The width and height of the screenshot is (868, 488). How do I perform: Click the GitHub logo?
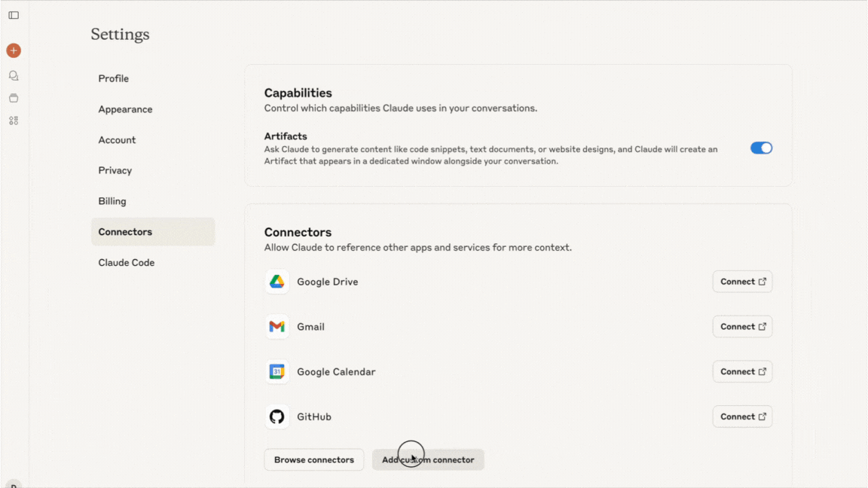(277, 416)
